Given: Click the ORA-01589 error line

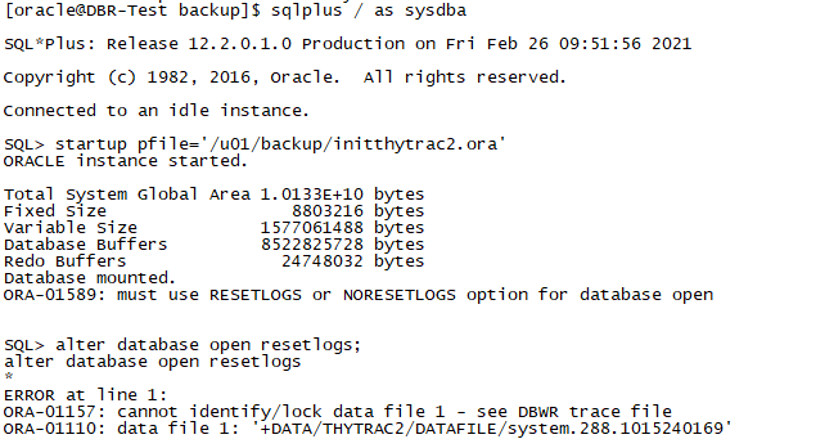Looking at the screenshot, I should tap(358, 294).
